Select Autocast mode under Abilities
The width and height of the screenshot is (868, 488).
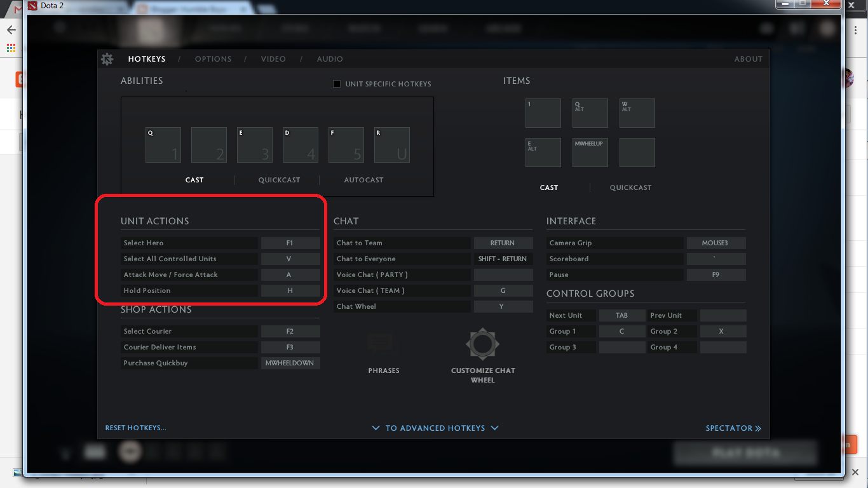pyautogui.click(x=364, y=180)
